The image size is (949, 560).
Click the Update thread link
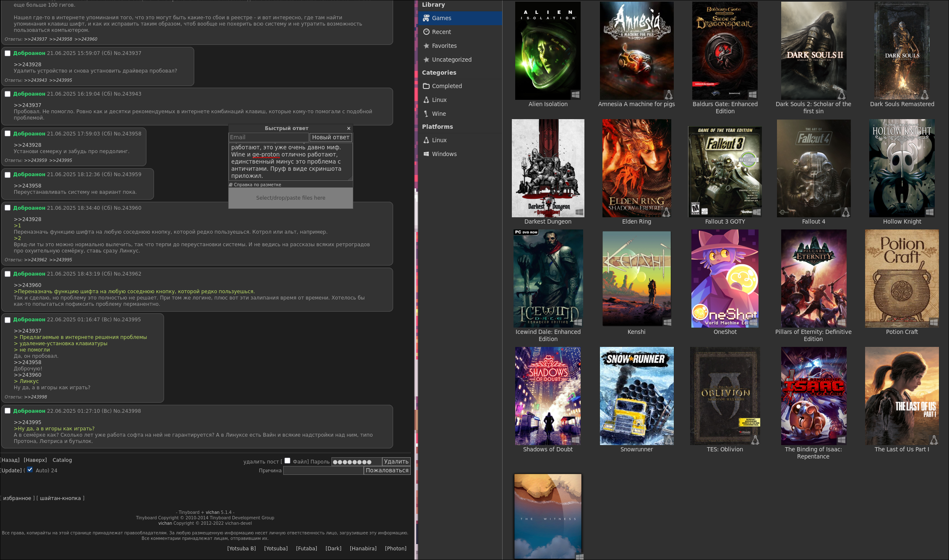point(11,471)
